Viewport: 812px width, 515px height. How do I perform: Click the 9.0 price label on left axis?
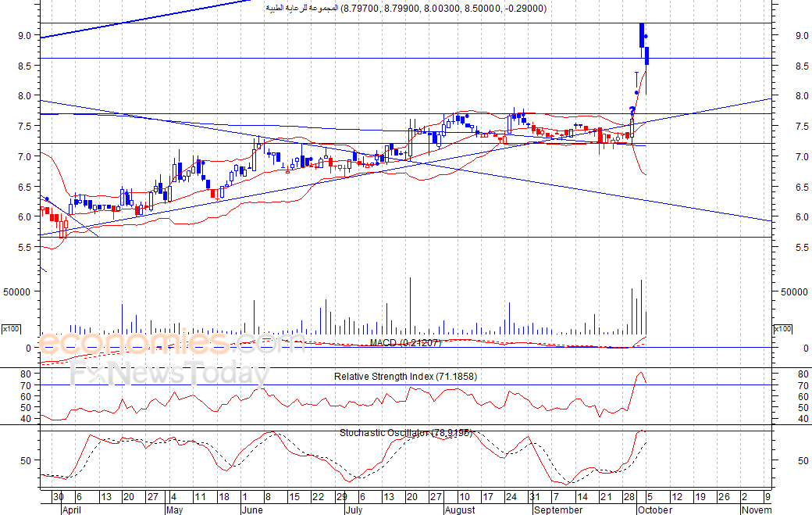[x=24, y=36]
